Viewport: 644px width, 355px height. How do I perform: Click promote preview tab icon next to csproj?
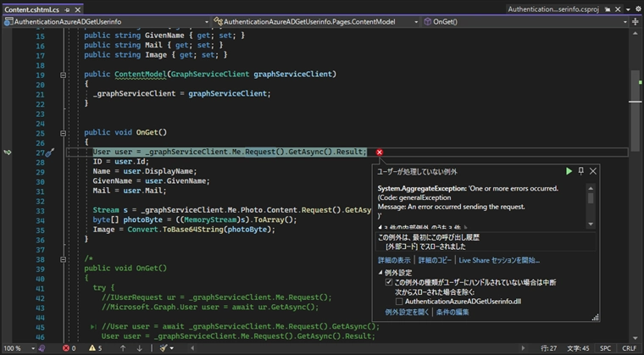[x=608, y=9]
